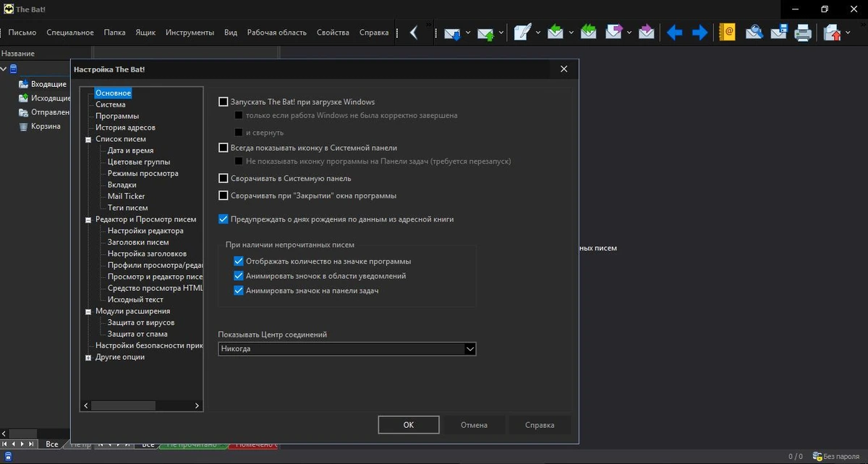The height and width of the screenshot is (464, 868).
Task: Collapse the Модули расширения tree node
Action: tap(88, 311)
